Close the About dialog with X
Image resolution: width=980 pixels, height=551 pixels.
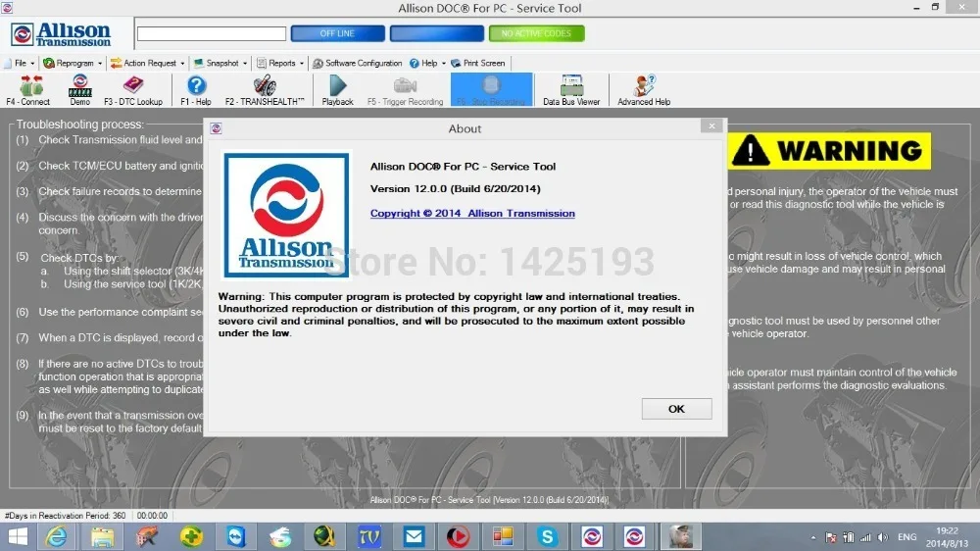711,126
